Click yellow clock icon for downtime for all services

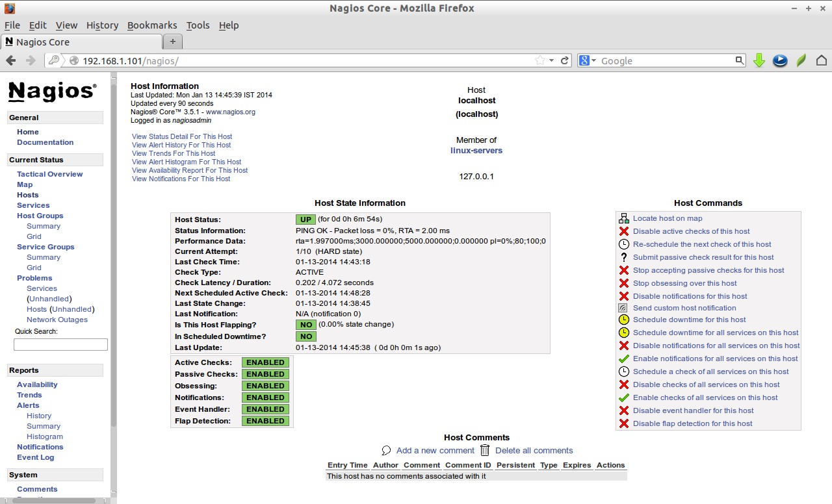(x=624, y=333)
